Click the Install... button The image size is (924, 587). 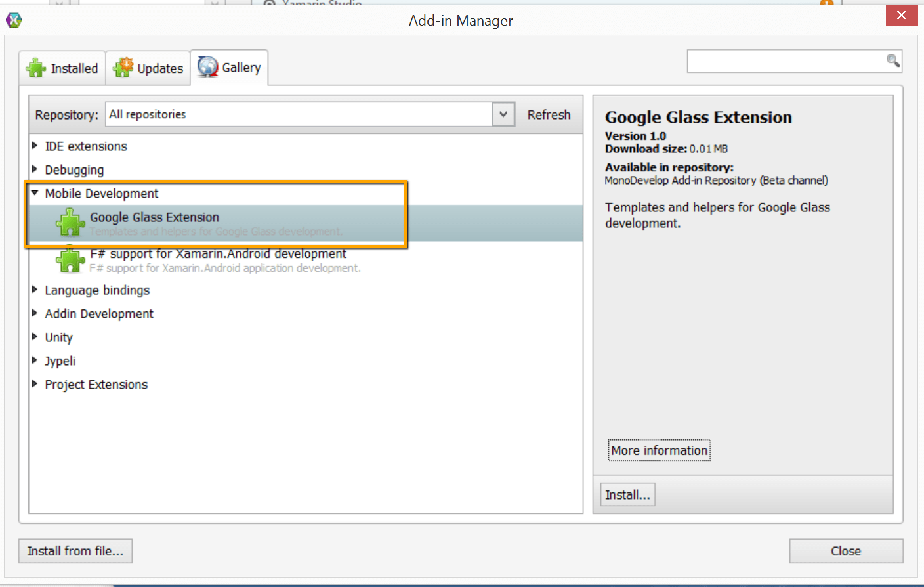pos(628,495)
